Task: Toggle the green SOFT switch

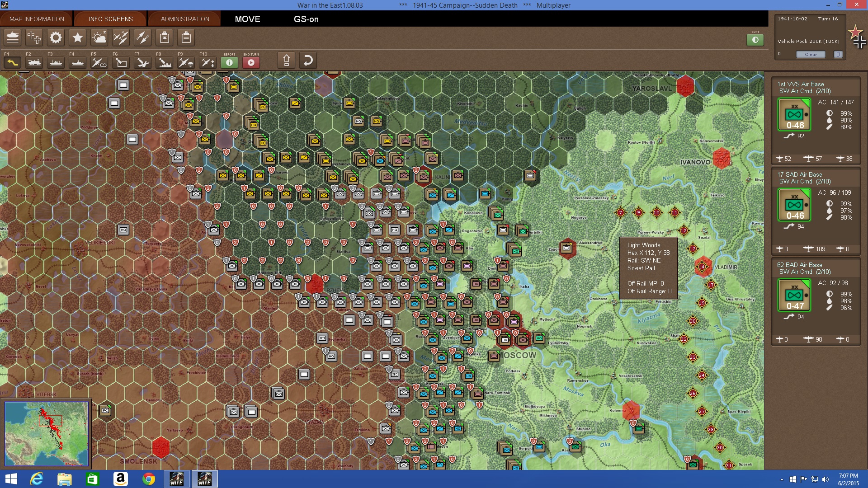Action: [x=755, y=40]
